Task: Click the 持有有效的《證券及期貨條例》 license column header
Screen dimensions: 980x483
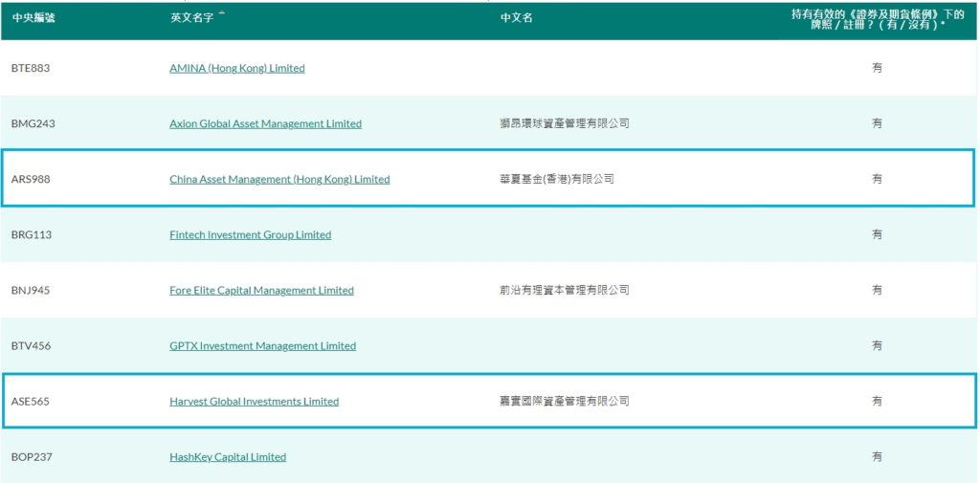Action: click(878, 20)
